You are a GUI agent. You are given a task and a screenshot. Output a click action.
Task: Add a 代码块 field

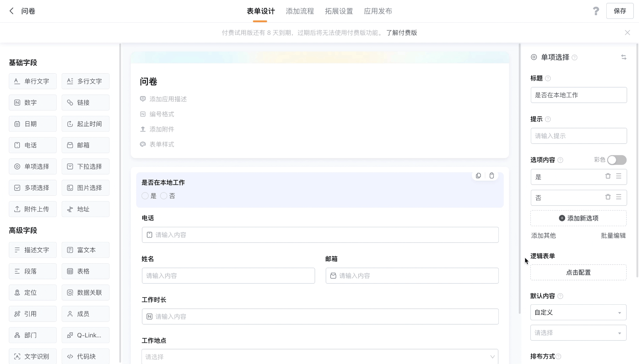click(x=86, y=357)
